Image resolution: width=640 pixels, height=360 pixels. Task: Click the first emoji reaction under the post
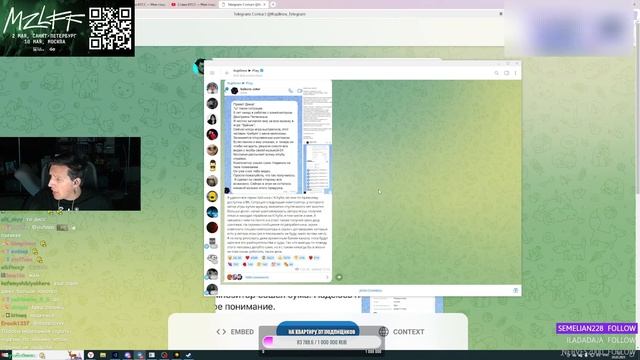click(235, 258)
